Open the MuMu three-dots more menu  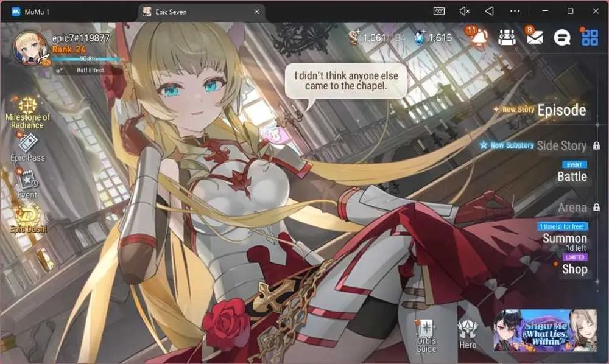pyautogui.click(x=515, y=11)
